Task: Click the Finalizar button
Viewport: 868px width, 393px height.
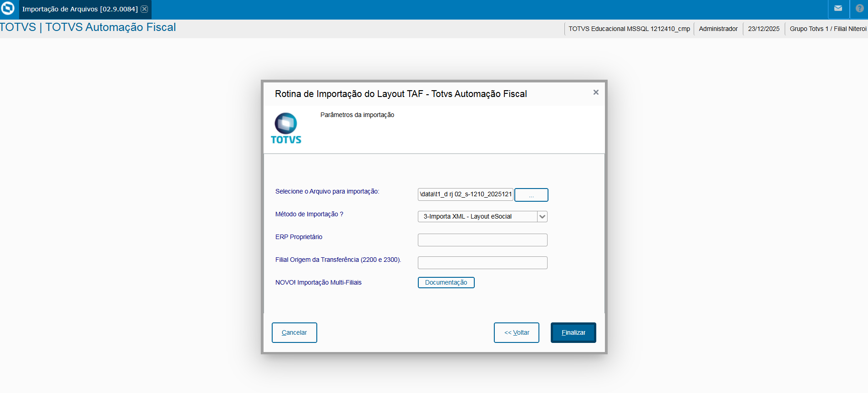Action: (x=574, y=333)
